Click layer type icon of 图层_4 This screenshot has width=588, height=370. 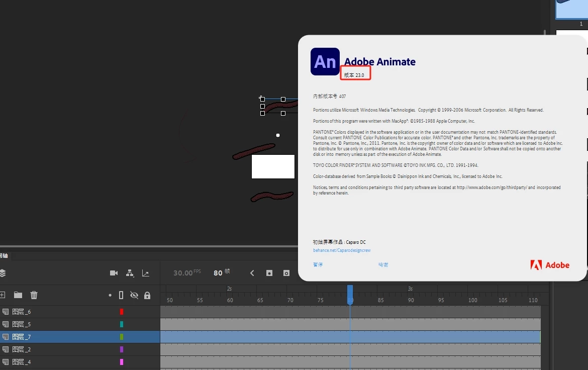click(5, 362)
